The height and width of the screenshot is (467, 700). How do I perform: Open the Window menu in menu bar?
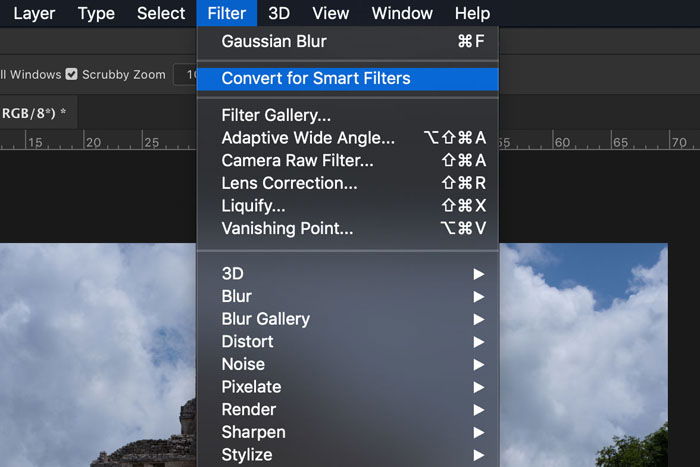point(402,13)
